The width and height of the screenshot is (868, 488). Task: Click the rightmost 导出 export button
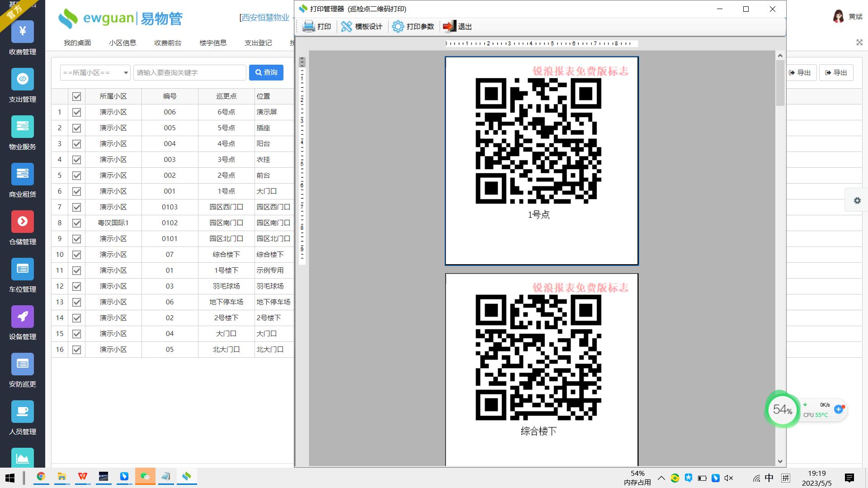836,73
